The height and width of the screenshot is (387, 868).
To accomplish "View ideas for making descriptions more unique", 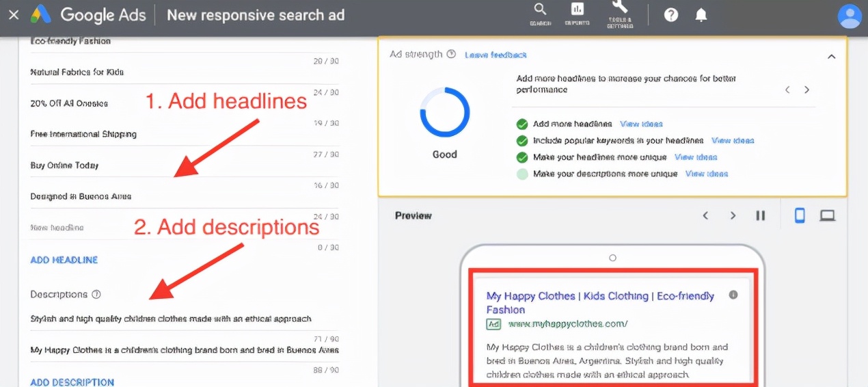I will pos(707,174).
